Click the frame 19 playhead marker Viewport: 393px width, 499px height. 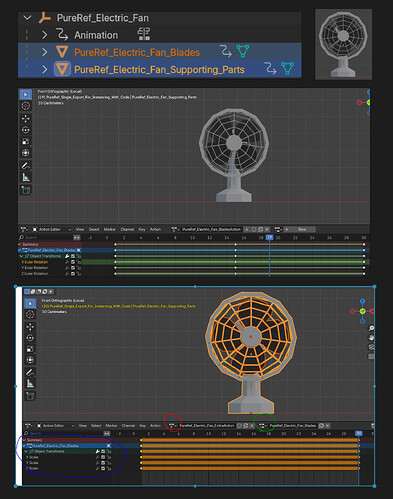pyautogui.click(x=269, y=237)
